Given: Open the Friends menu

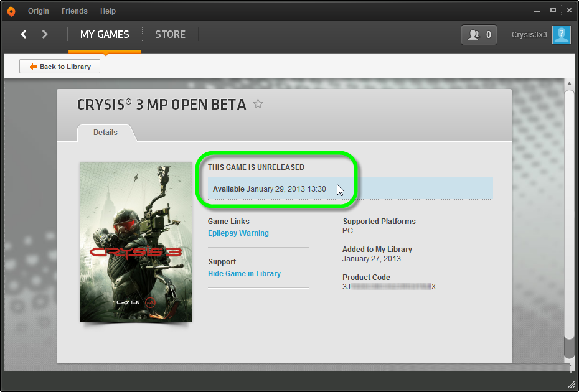Looking at the screenshot, I should (74, 11).
